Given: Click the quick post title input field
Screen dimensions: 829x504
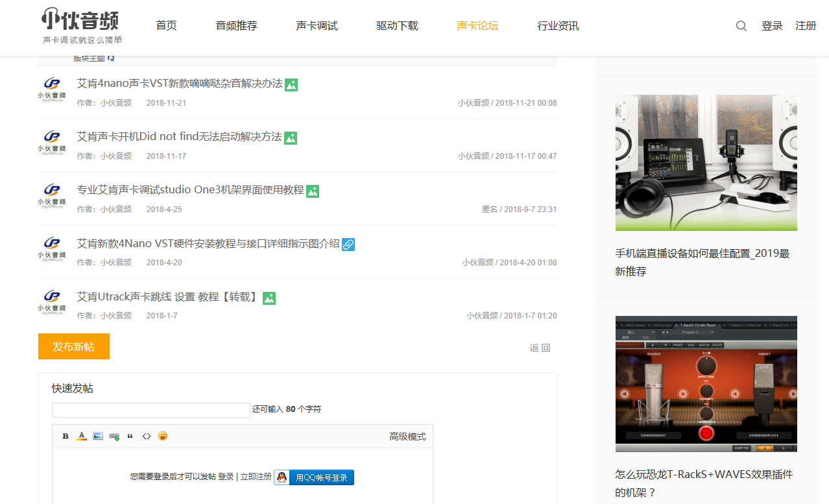Looking at the screenshot, I should (150, 410).
